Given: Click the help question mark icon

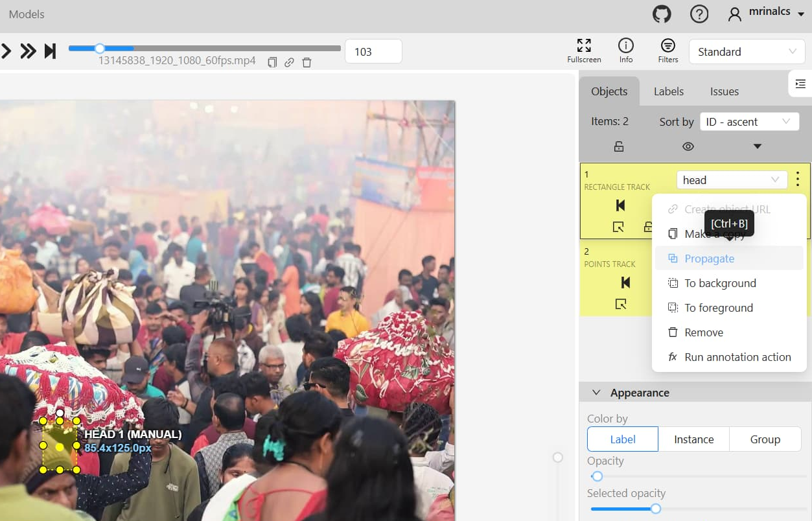Looking at the screenshot, I should pos(699,14).
